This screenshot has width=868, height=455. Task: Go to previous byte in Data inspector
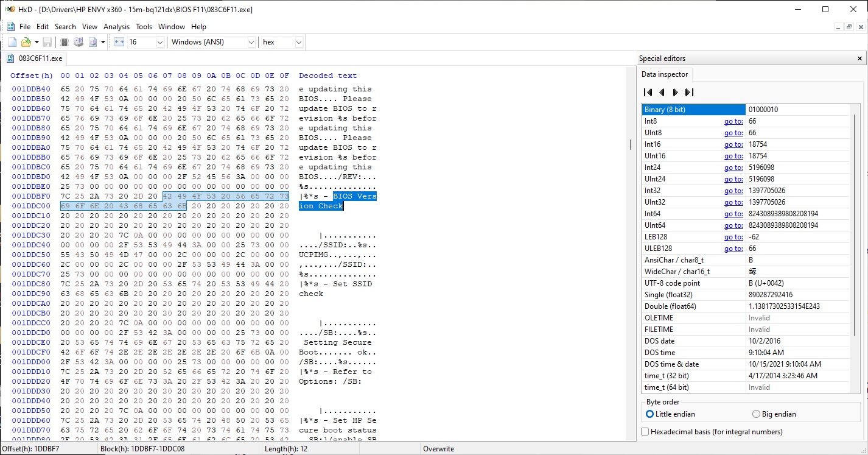pos(662,93)
